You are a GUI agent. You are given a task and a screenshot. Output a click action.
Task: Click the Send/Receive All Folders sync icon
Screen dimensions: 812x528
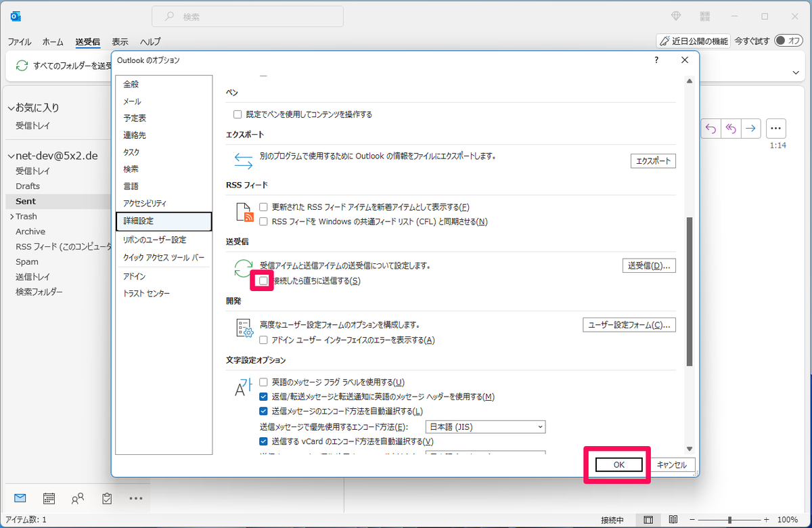click(22, 66)
